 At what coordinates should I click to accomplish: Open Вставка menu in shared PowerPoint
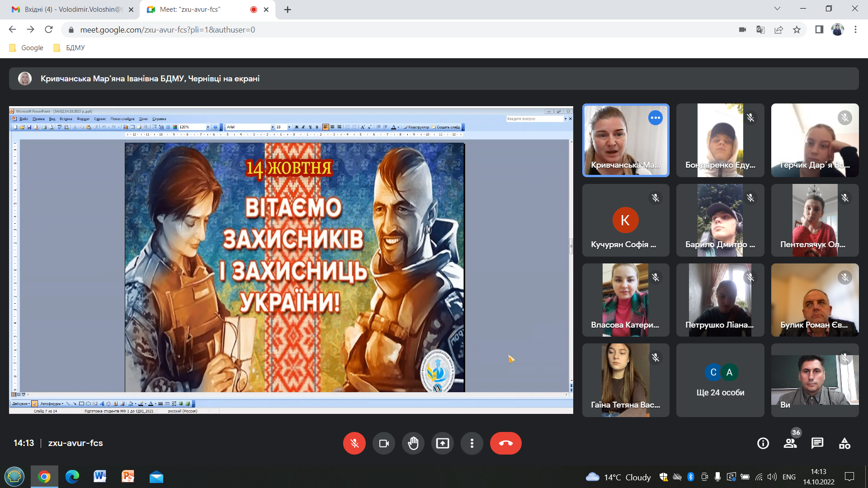click(x=66, y=119)
